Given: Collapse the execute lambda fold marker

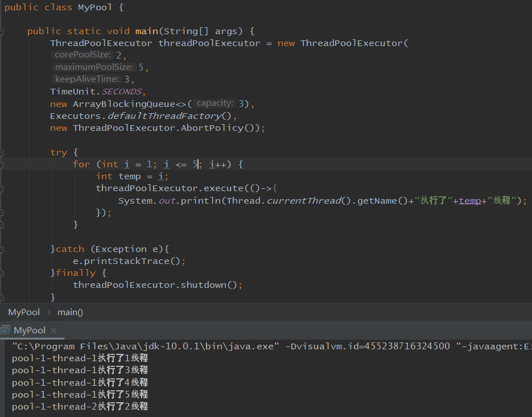Looking at the screenshot, I should tap(2, 189).
